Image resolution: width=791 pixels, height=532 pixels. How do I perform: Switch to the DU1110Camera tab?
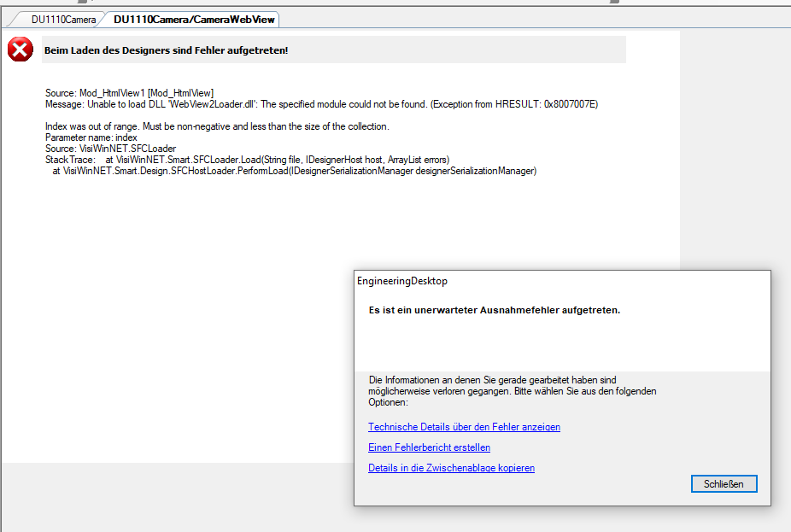click(63, 19)
